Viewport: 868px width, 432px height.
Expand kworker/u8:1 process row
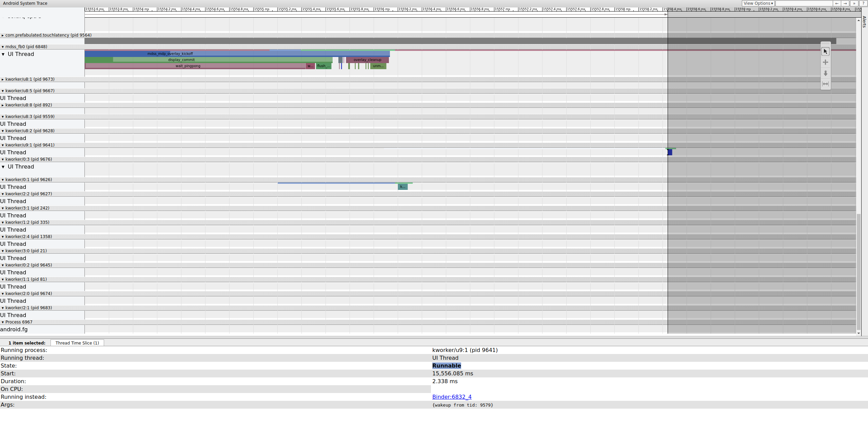[x=3, y=79]
